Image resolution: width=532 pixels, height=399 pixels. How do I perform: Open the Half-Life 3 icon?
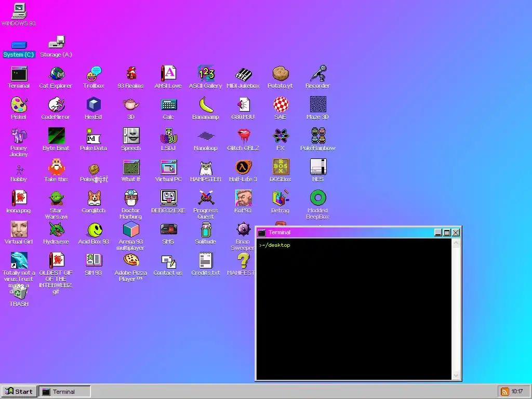(243, 167)
